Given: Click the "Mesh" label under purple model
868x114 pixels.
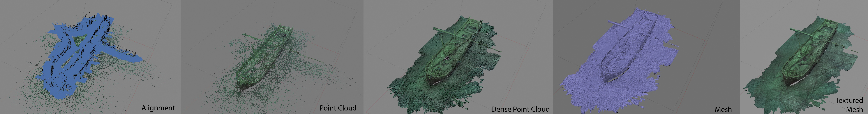Looking at the screenshot, I should [723, 109].
